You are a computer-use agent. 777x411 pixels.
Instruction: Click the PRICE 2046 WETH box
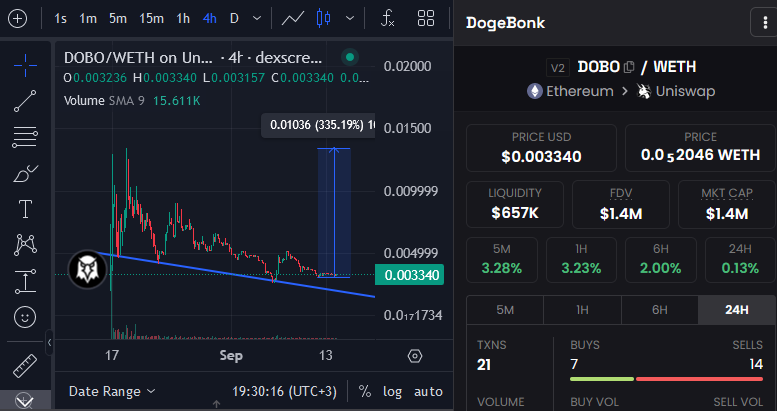coord(700,148)
